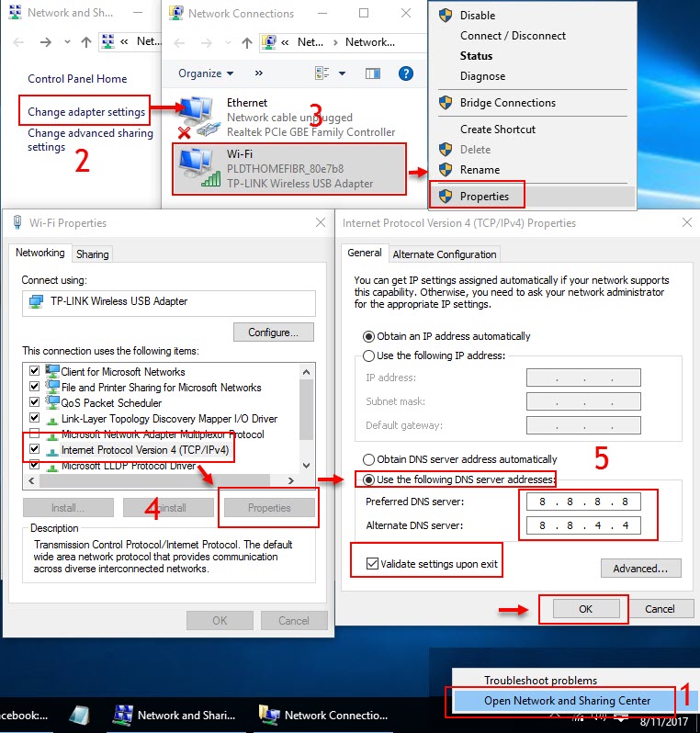Click the File and Printer Sharing item icon
The height and width of the screenshot is (733, 700).
click(x=52, y=387)
